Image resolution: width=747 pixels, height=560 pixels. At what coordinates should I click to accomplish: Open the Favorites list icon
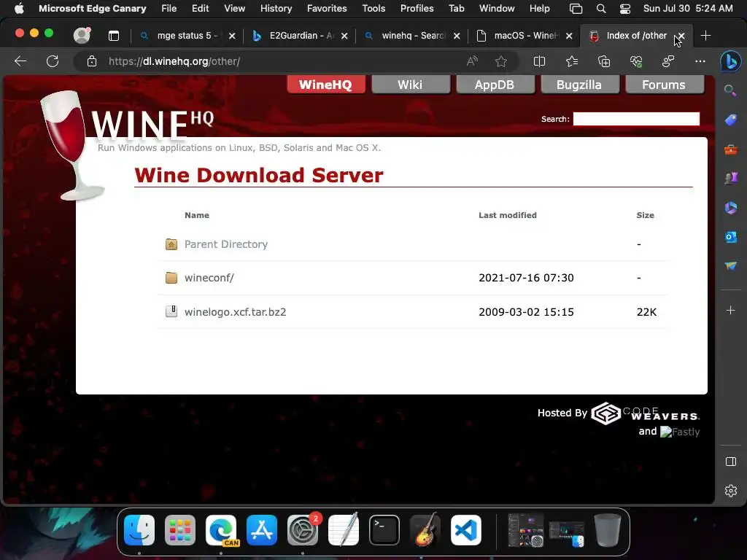(x=572, y=61)
